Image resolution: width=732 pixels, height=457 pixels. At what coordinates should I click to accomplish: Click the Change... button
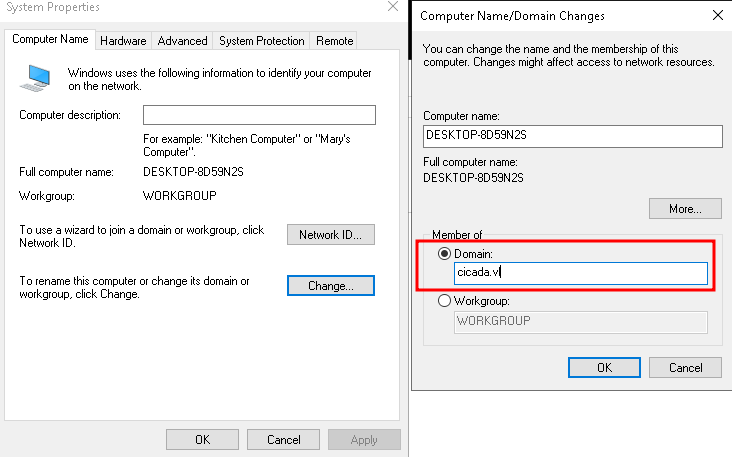point(330,286)
